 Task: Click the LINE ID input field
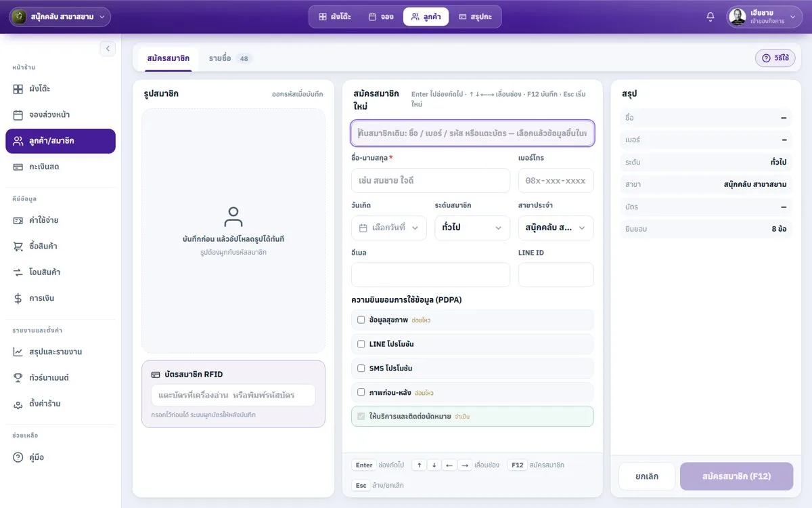tap(556, 275)
